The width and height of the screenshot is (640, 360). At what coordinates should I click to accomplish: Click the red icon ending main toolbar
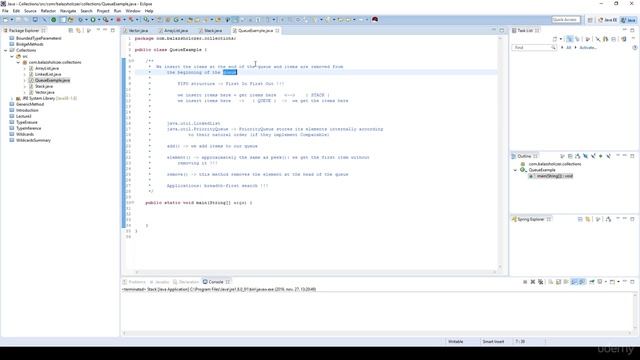(375, 20)
